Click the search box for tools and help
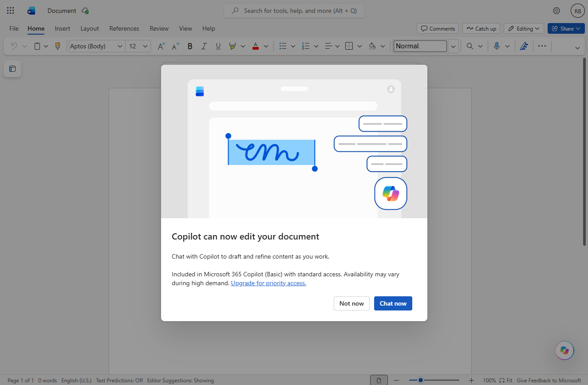 (294, 11)
